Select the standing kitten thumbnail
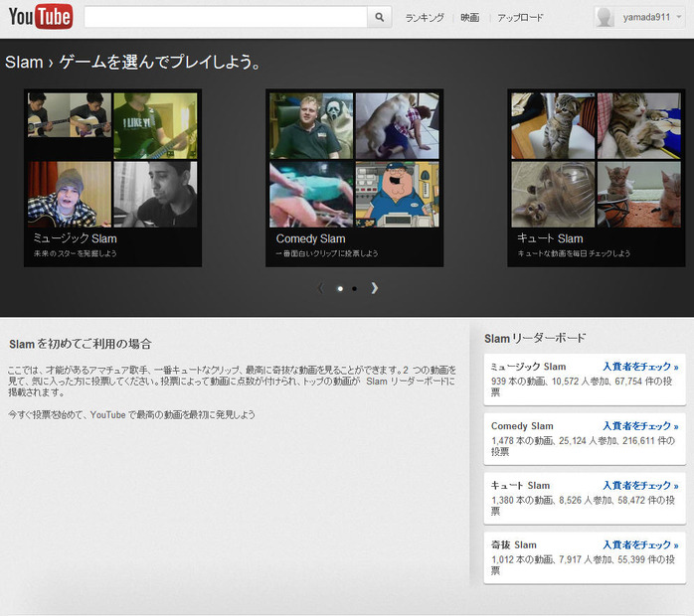Screen dimensions: 694x616 (x=553, y=125)
